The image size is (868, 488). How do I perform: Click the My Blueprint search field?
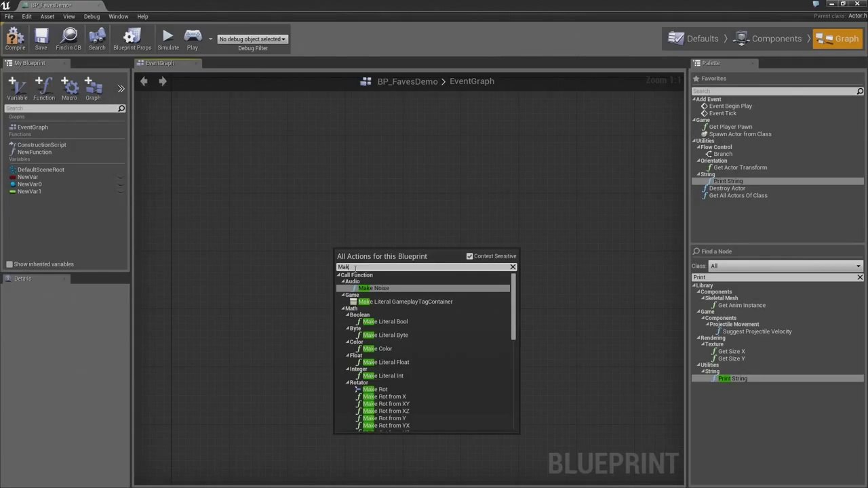click(x=65, y=108)
